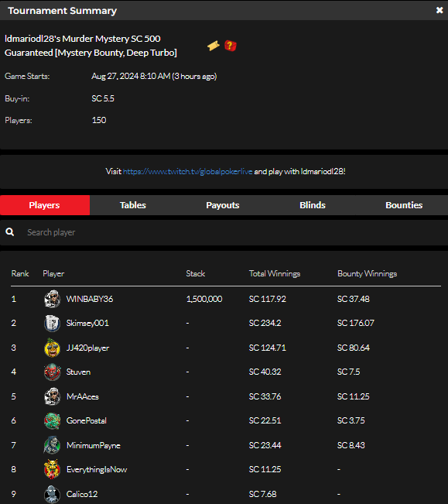Select player name Calico12
The height and width of the screenshot is (504, 448).
[82, 494]
